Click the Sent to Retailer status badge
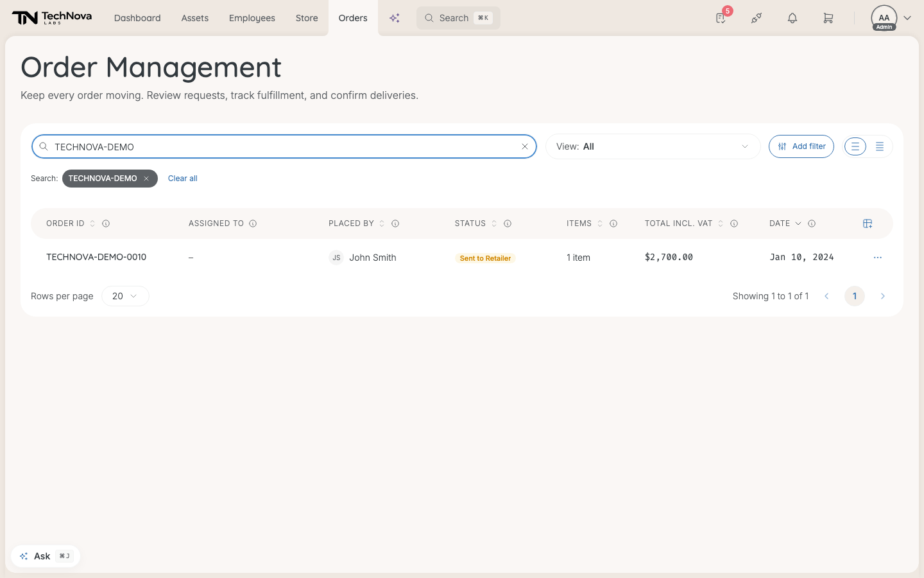The image size is (924, 578). [485, 258]
